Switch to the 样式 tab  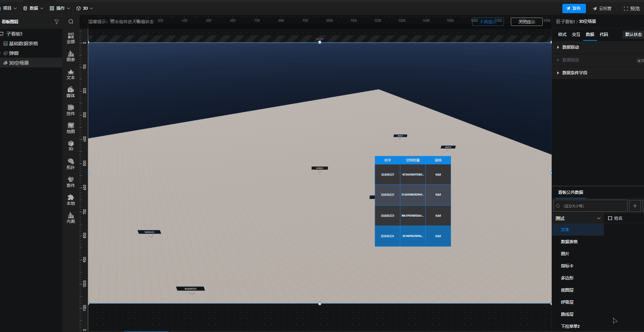(562, 35)
